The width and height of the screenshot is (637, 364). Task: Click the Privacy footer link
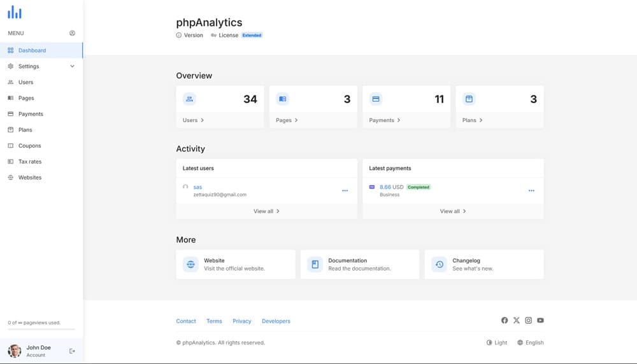coord(241,321)
